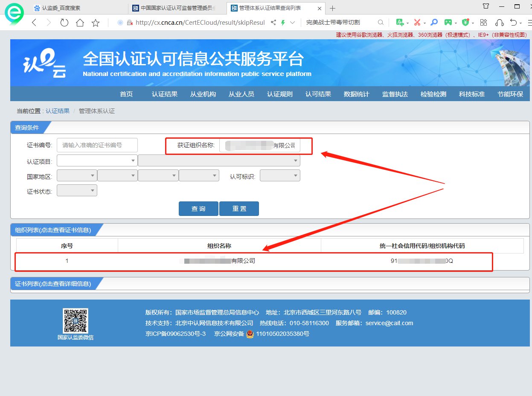Click the 重置 button
Screen dimensions: 532x396
coord(239,209)
